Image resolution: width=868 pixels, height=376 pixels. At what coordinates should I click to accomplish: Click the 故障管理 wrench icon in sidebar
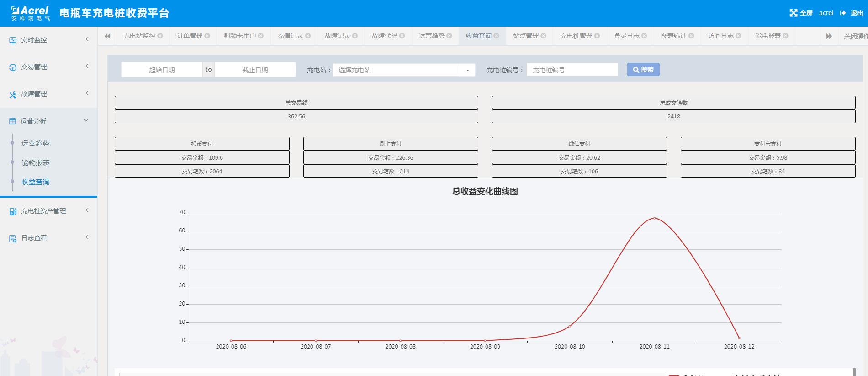[x=13, y=94]
